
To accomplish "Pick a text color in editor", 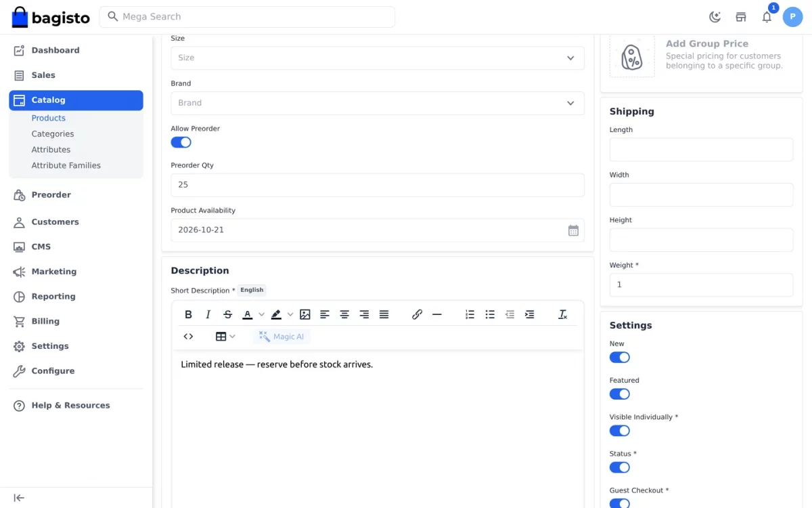I will coord(248,314).
